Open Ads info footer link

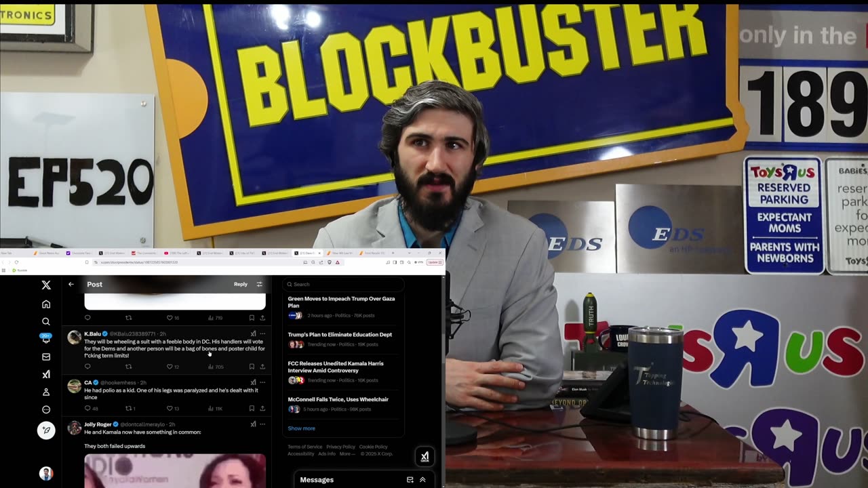coord(327,453)
